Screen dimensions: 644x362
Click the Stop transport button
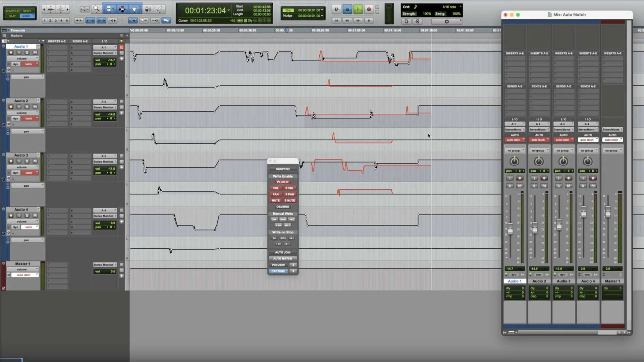tap(347, 9)
